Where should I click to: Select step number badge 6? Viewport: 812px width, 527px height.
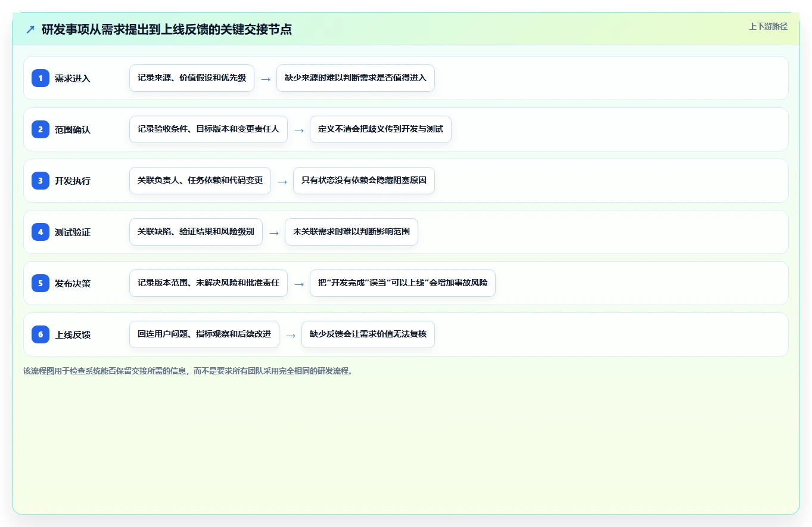(41, 334)
